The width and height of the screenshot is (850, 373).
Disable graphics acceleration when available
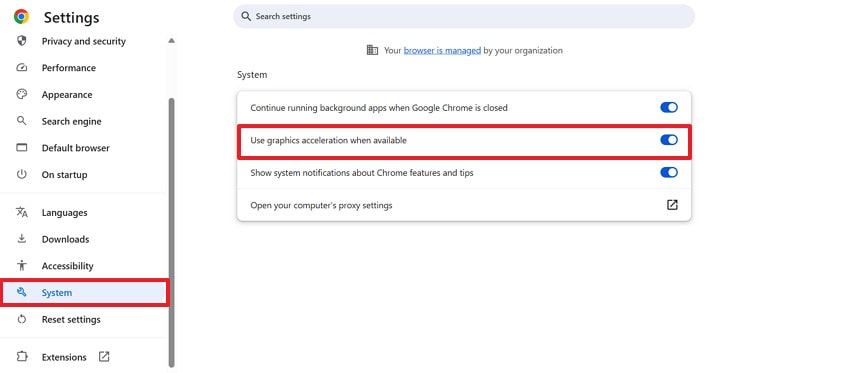pos(669,140)
